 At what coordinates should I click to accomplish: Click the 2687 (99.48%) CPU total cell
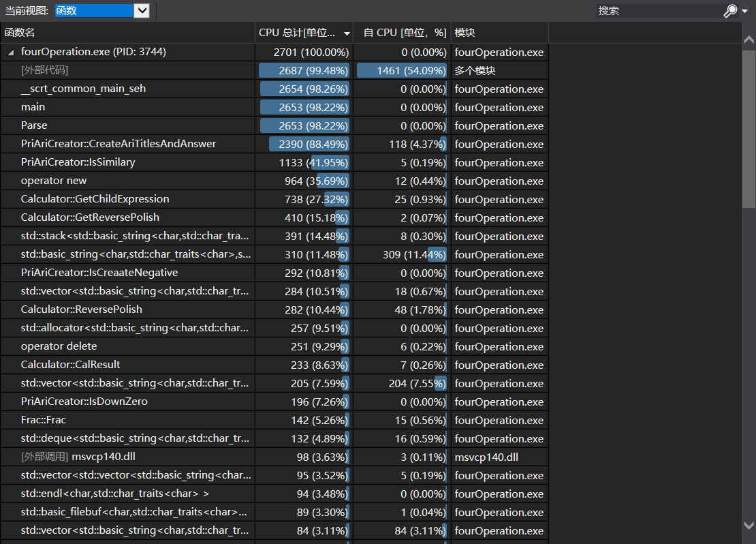click(304, 70)
